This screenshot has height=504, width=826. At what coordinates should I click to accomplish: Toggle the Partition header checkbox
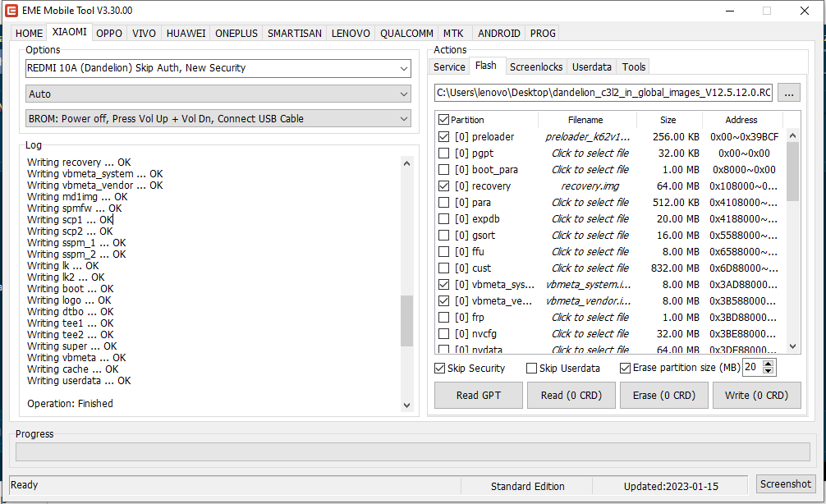click(x=443, y=120)
